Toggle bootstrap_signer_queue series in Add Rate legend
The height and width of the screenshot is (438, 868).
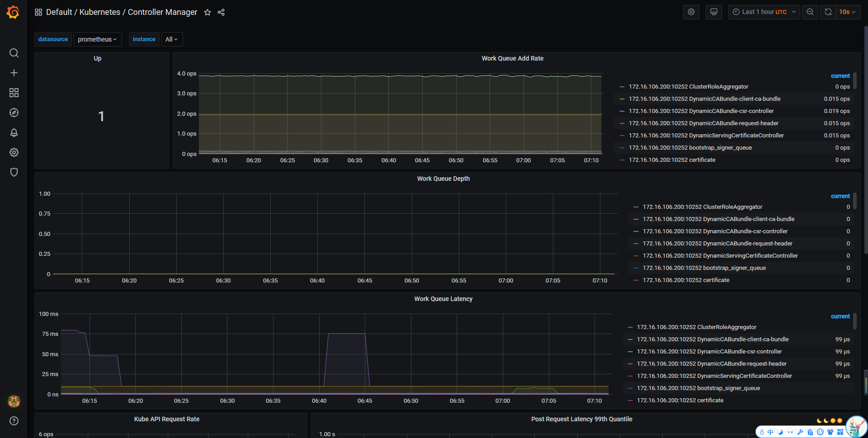[x=690, y=148]
